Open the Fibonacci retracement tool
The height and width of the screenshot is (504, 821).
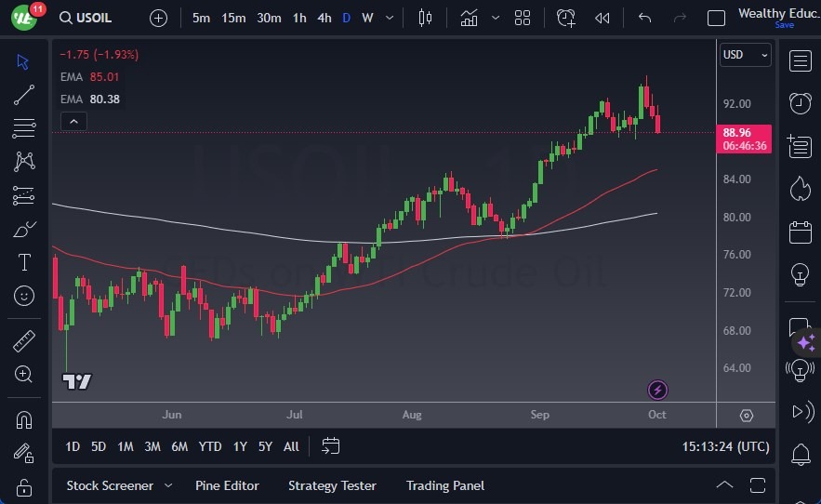(24, 127)
